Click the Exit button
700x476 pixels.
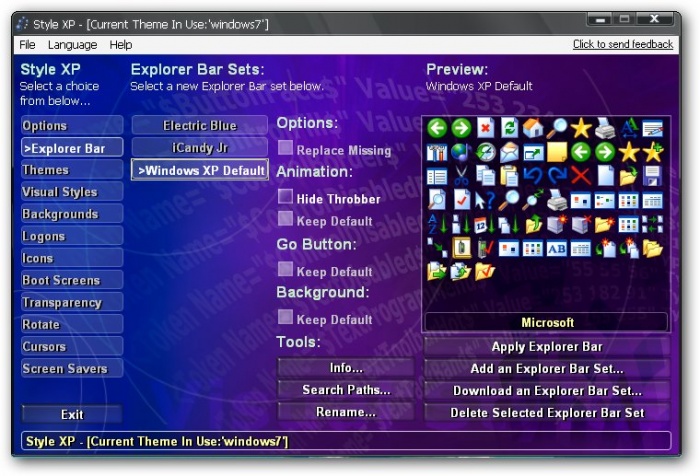pos(72,414)
